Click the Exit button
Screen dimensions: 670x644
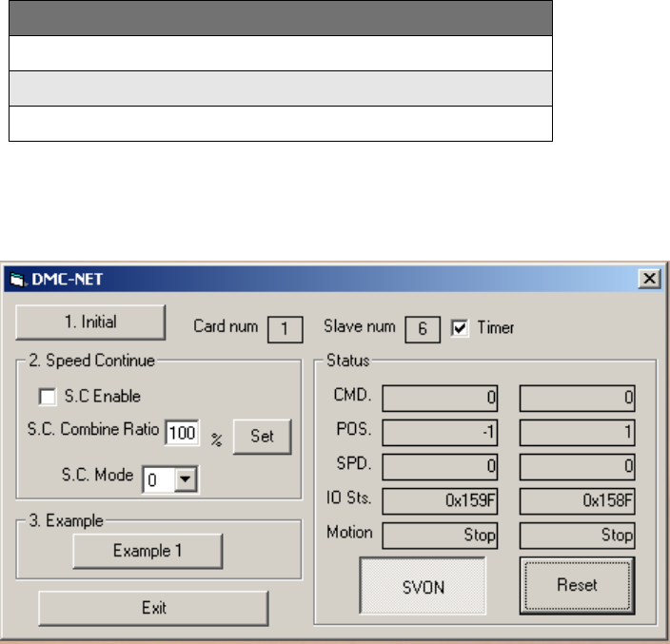click(153, 607)
